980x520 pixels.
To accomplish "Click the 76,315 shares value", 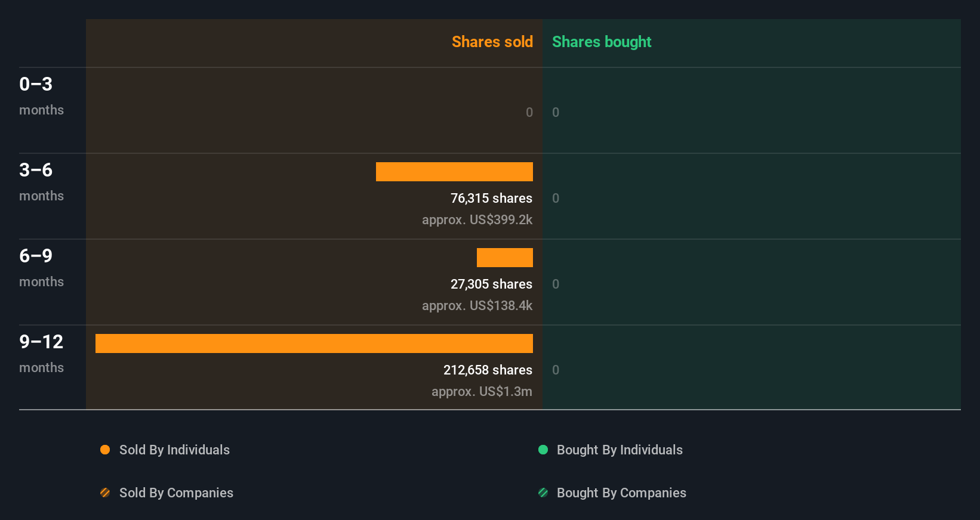I will tap(491, 199).
